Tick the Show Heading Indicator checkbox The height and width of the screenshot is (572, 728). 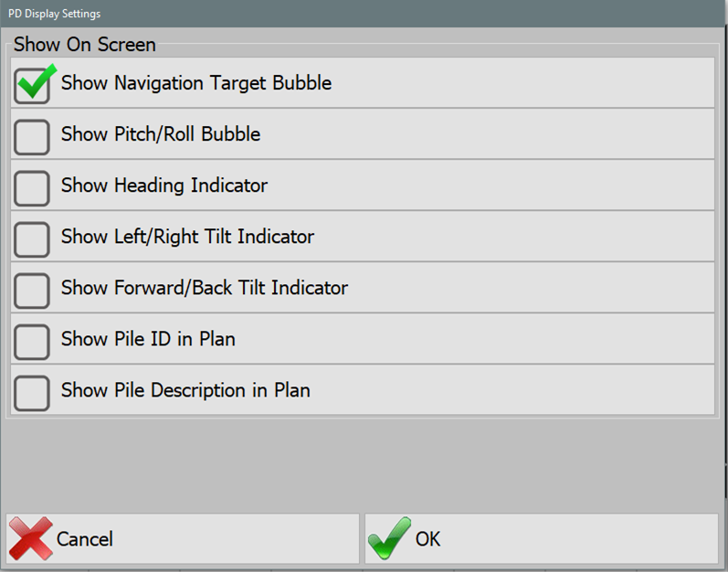point(33,186)
